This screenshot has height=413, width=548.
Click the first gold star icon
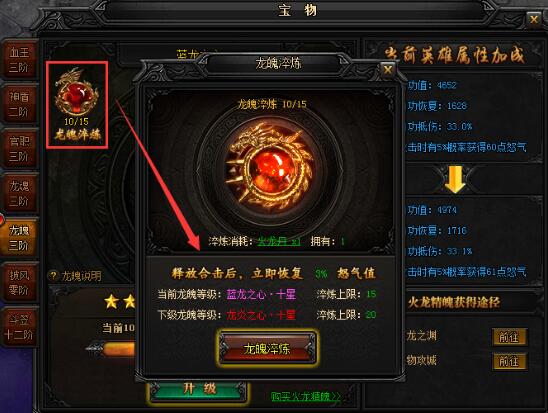click(x=111, y=301)
